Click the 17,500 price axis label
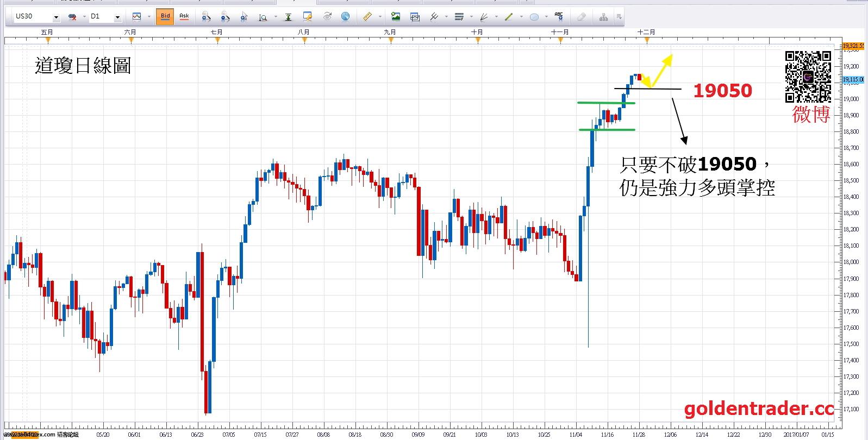Image resolution: width=868 pixels, height=440 pixels. click(851, 343)
